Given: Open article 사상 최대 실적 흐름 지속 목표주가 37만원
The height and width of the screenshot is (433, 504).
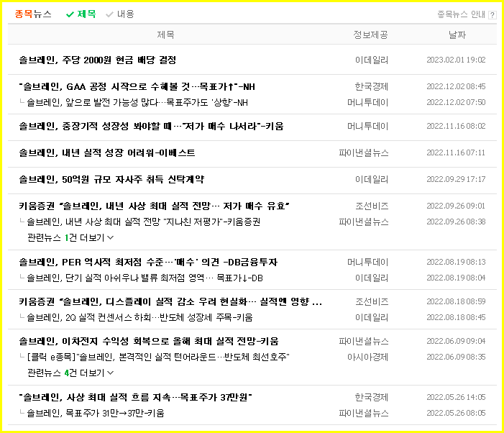Looking at the screenshot, I should coord(136,398).
